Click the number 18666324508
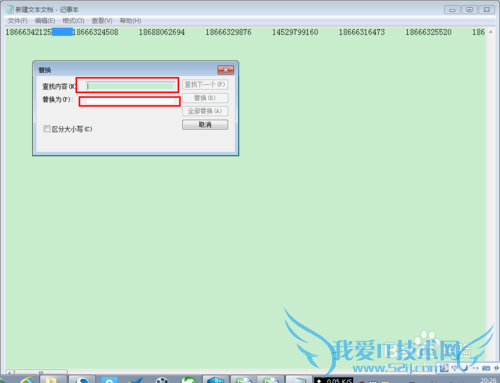The height and width of the screenshot is (383, 500). point(95,32)
